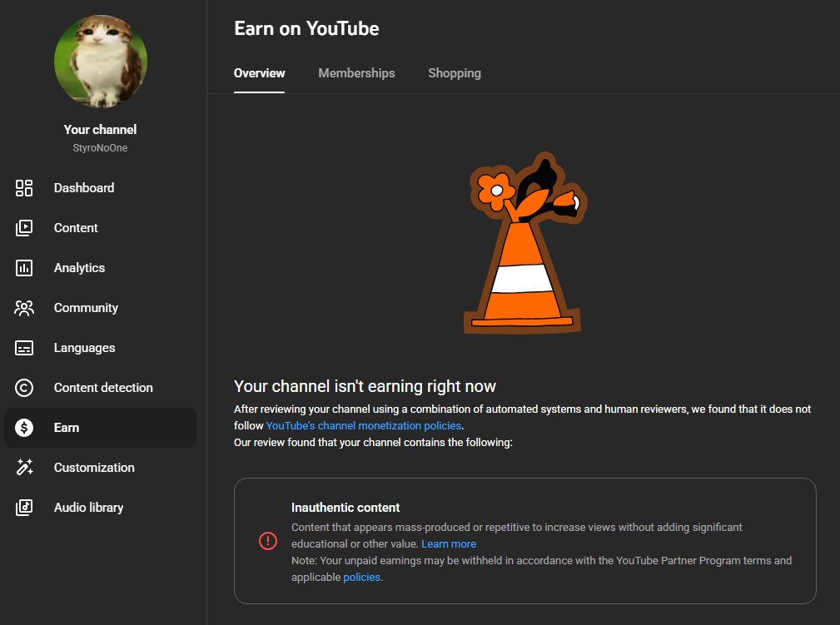The width and height of the screenshot is (840, 625).
Task: Open the applicable policies link
Action: 361,578
